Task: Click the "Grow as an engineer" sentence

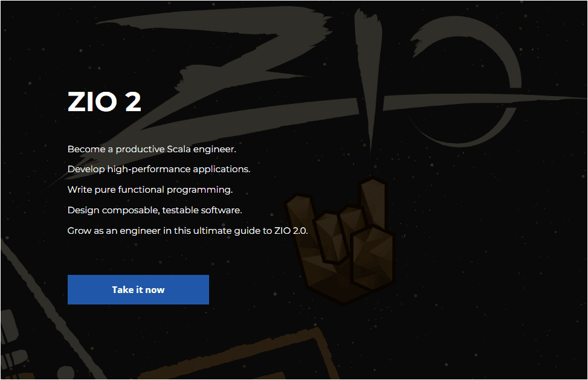Action: tap(187, 231)
